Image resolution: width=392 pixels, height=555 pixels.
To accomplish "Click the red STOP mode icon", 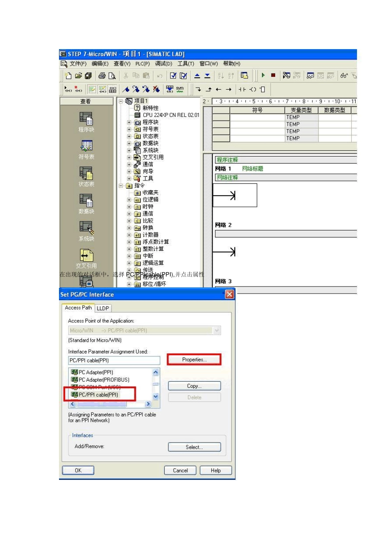I will pos(273,75).
